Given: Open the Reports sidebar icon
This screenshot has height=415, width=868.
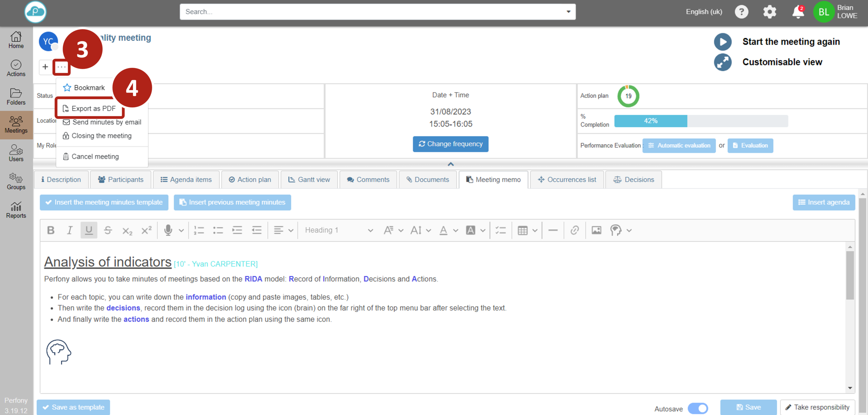Looking at the screenshot, I should pos(16,210).
